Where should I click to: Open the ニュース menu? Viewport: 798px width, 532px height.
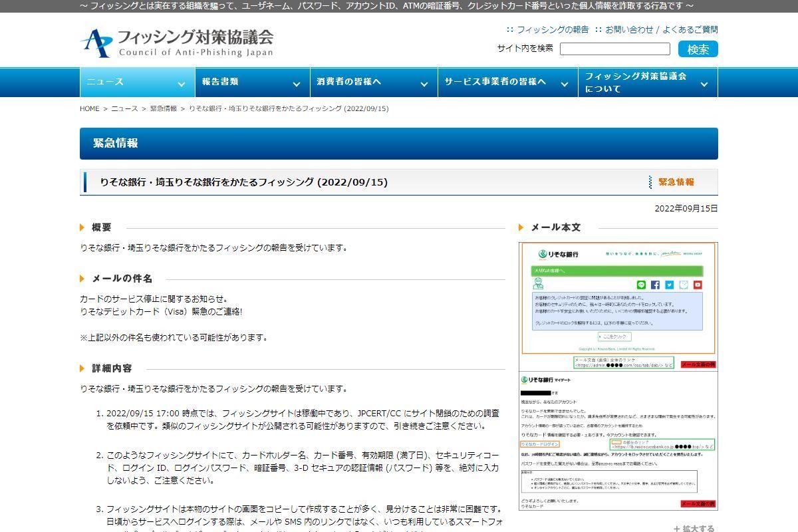(x=136, y=82)
